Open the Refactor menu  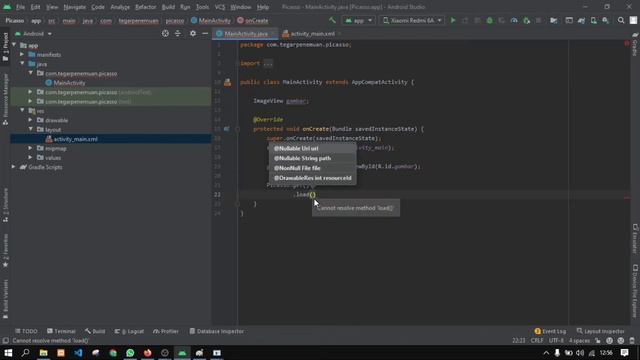[x=145, y=7]
